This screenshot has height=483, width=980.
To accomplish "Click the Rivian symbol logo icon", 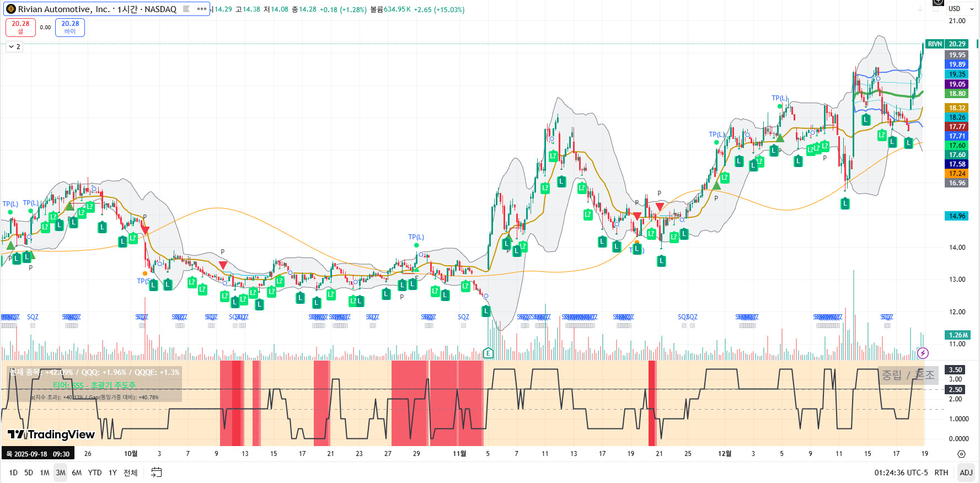I will tap(10, 9).
